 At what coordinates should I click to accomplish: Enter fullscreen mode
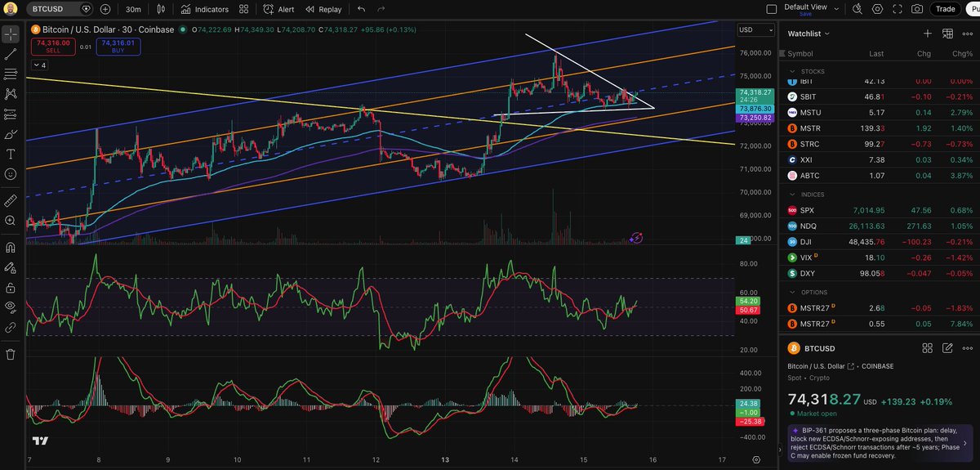(897, 9)
